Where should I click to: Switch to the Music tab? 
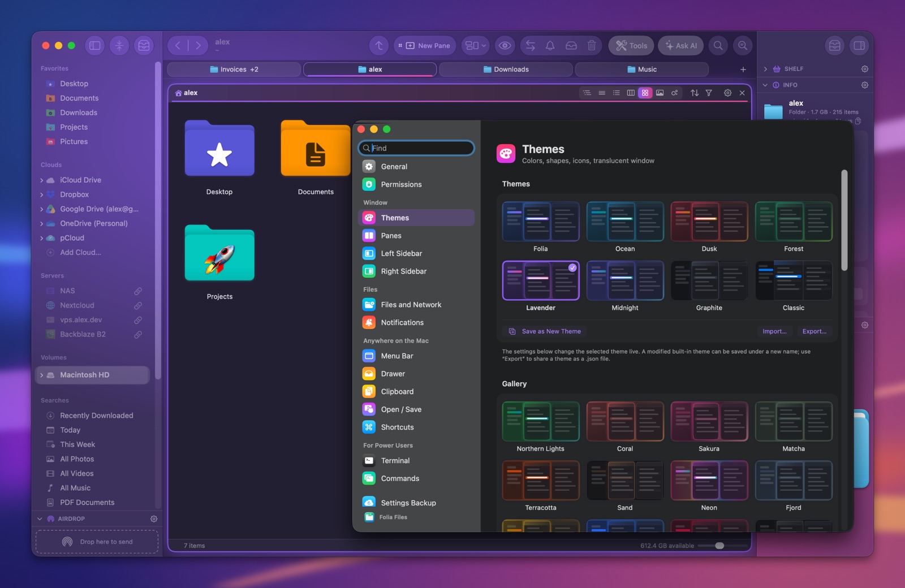coord(641,70)
